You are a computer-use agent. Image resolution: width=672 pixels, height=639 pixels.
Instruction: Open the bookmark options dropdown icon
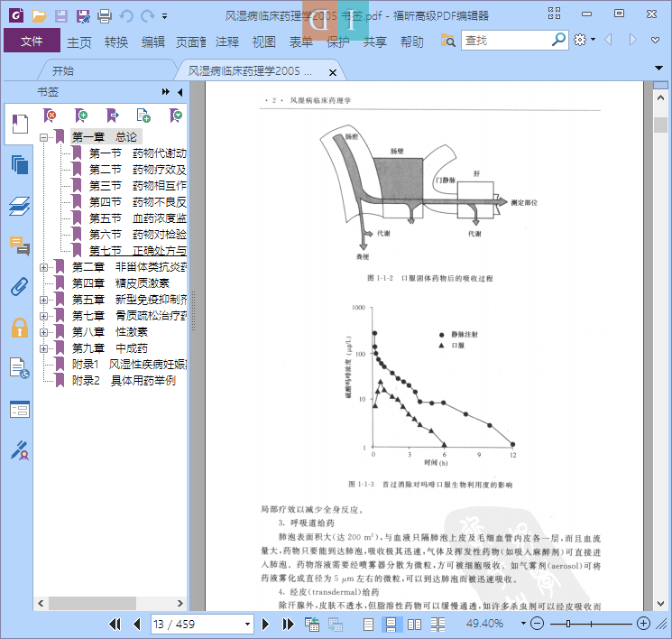[176, 116]
